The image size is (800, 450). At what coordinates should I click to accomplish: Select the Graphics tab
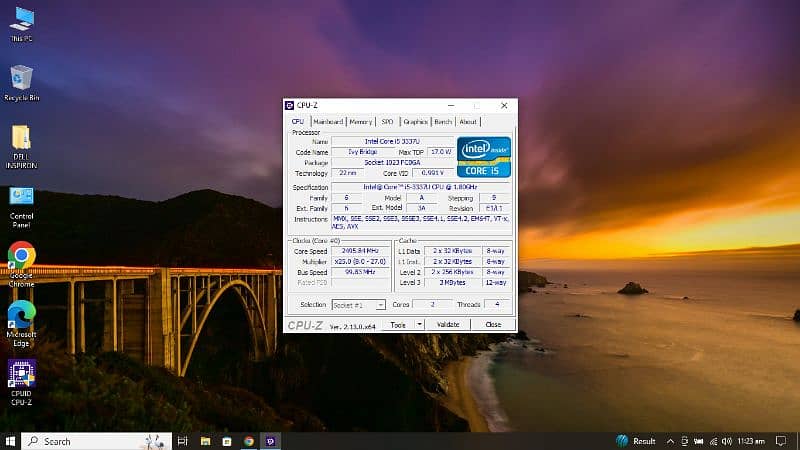(415, 122)
